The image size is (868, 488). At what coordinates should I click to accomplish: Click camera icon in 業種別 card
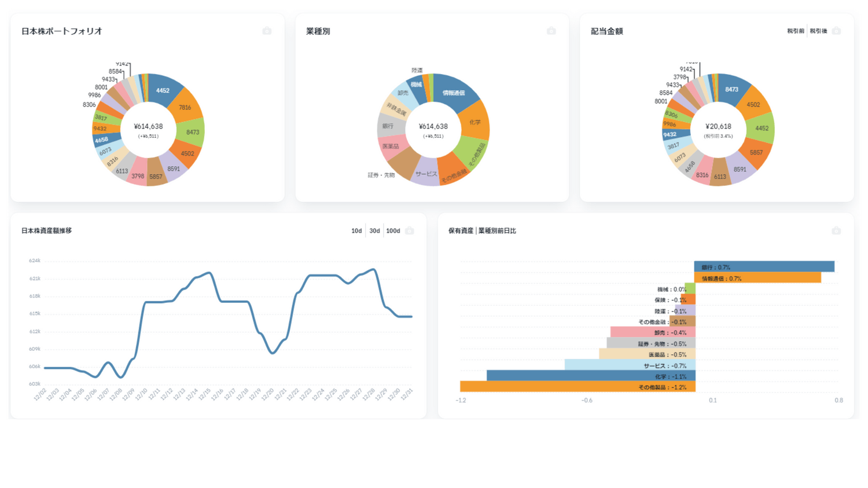coord(551,31)
